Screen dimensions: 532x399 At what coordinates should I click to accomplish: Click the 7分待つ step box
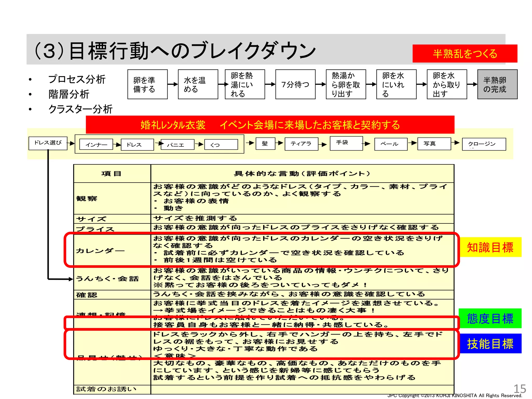295,84
